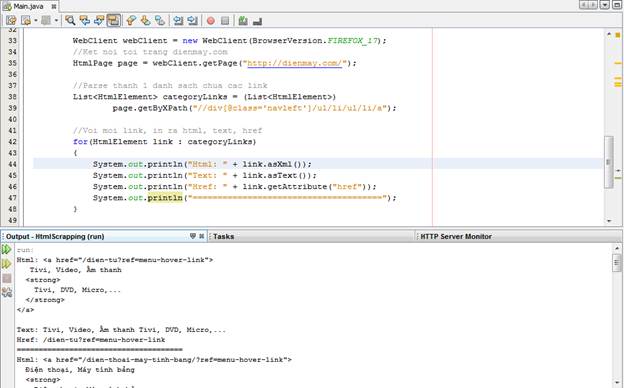Click XPath string on line 39

pyautogui.click(x=290, y=108)
